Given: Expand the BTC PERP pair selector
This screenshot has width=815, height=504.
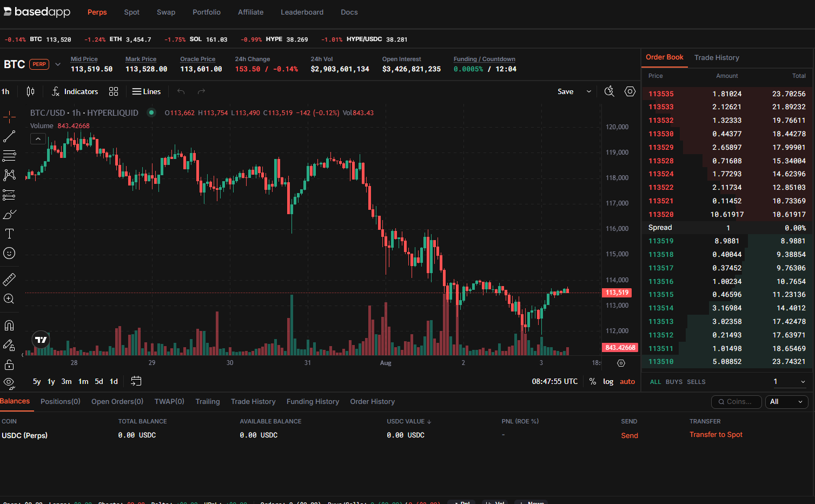Looking at the screenshot, I should [58, 64].
